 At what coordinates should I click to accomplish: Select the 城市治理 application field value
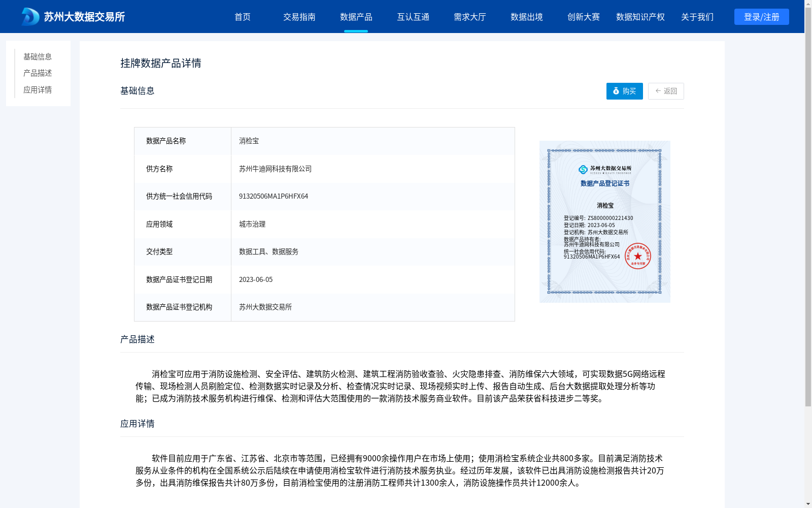(x=373, y=224)
